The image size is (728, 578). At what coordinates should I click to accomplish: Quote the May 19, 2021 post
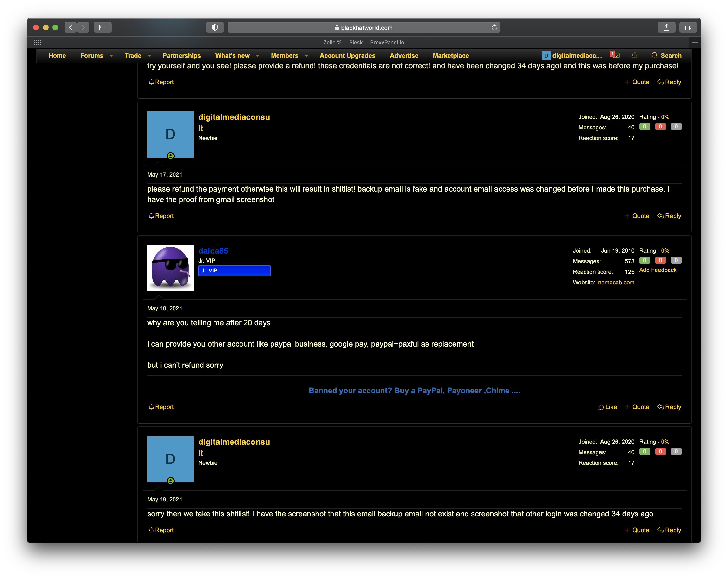pos(637,530)
